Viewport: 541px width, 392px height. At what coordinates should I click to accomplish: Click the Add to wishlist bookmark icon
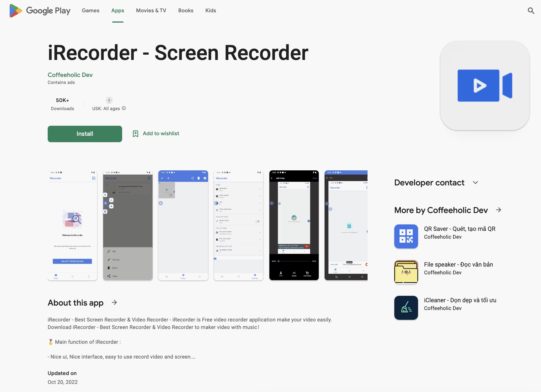135,134
